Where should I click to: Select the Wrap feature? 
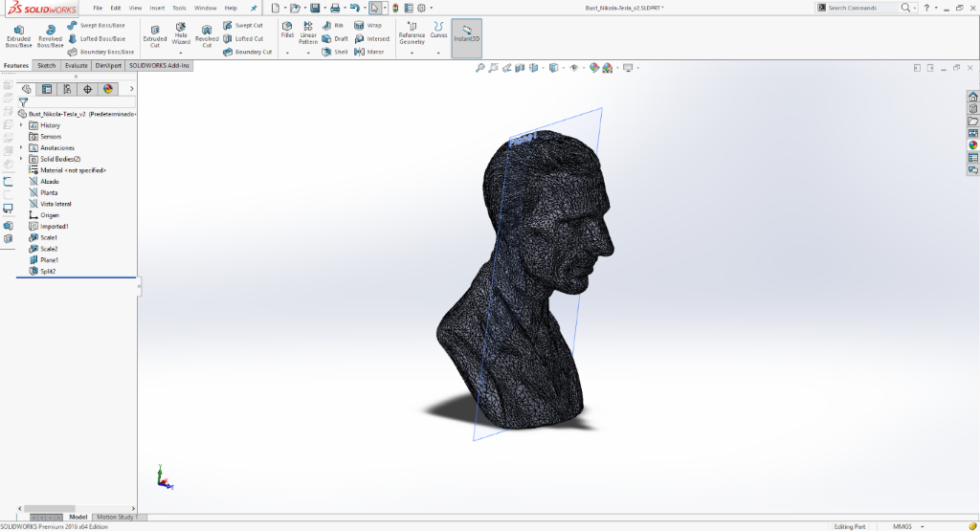368,26
